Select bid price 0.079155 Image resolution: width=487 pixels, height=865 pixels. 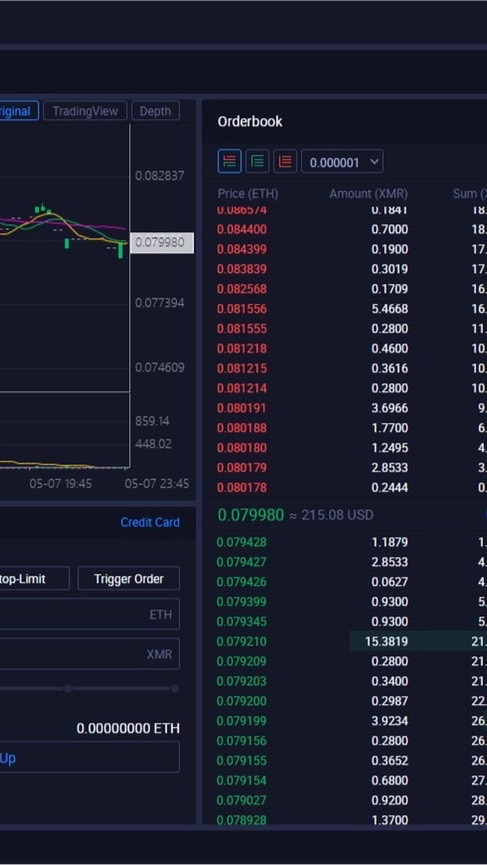tap(242, 761)
